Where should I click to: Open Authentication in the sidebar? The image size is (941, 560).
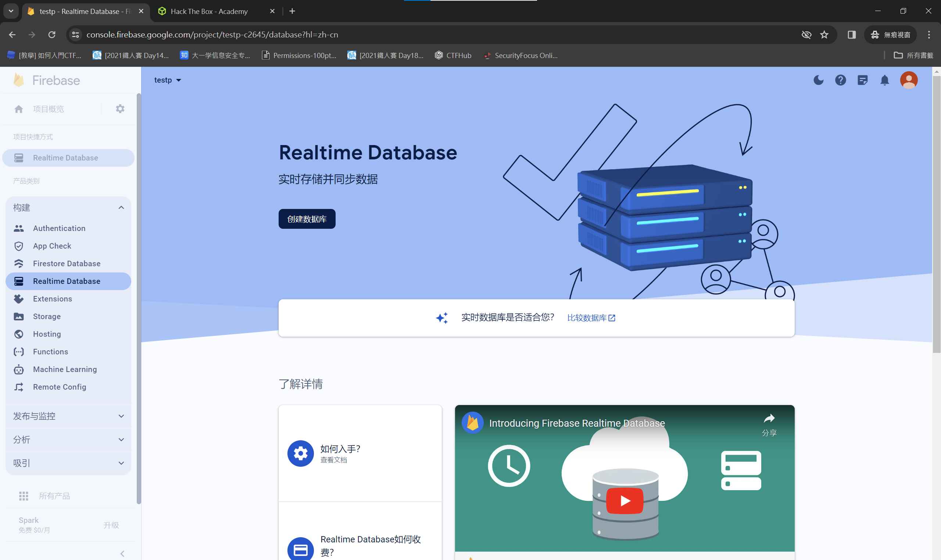pos(59,228)
